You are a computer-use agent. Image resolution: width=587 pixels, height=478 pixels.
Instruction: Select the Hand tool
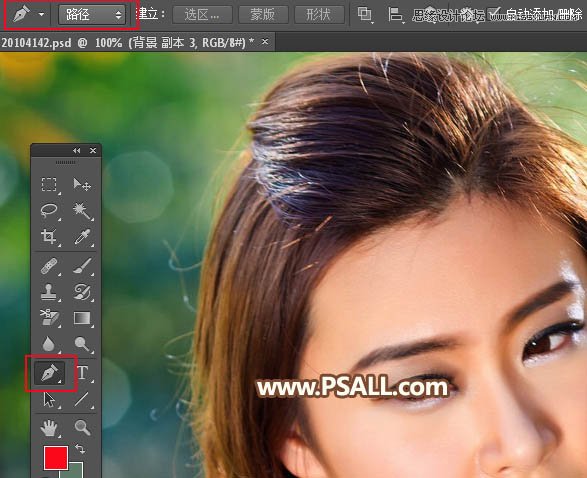click(x=49, y=428)
